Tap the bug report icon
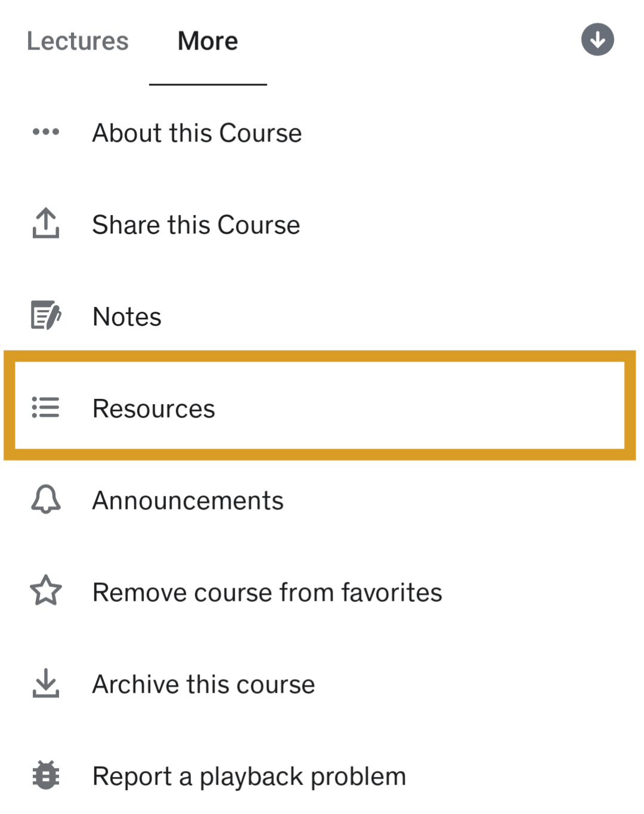644x814 pixels. point(46,775)
